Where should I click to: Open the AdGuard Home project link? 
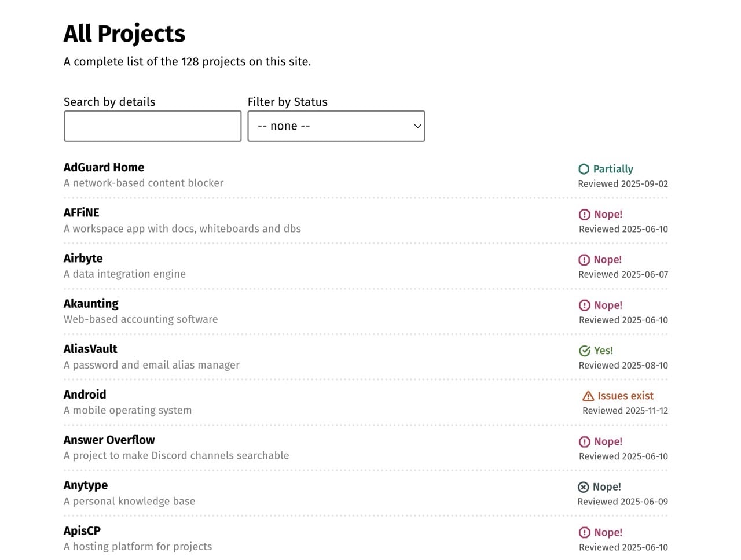pyautogui.click(x=104, y=167)
